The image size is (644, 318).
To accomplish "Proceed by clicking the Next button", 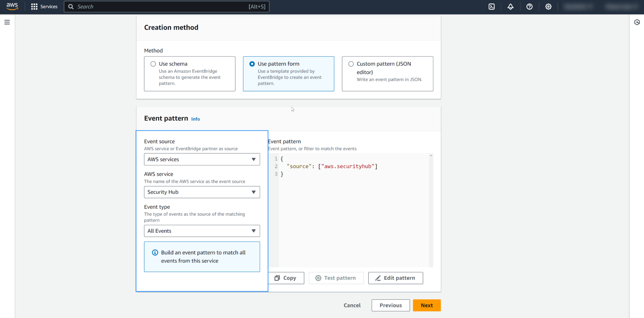I will (x=427, y=305).
